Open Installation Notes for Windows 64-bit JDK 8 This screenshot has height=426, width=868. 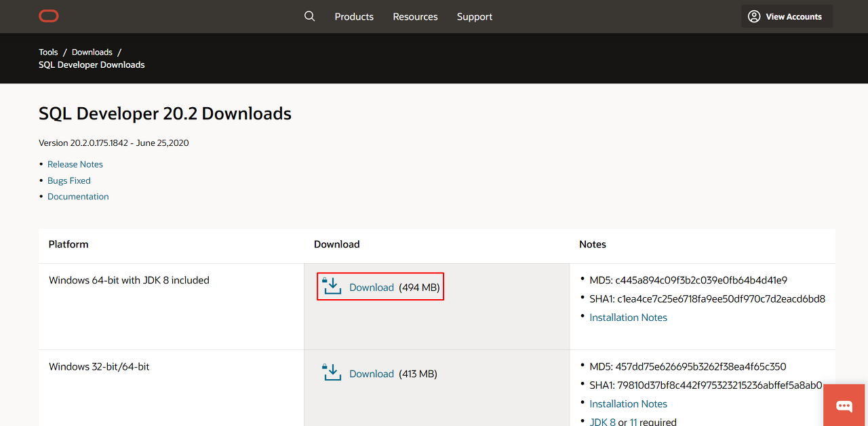pos(629,317)
